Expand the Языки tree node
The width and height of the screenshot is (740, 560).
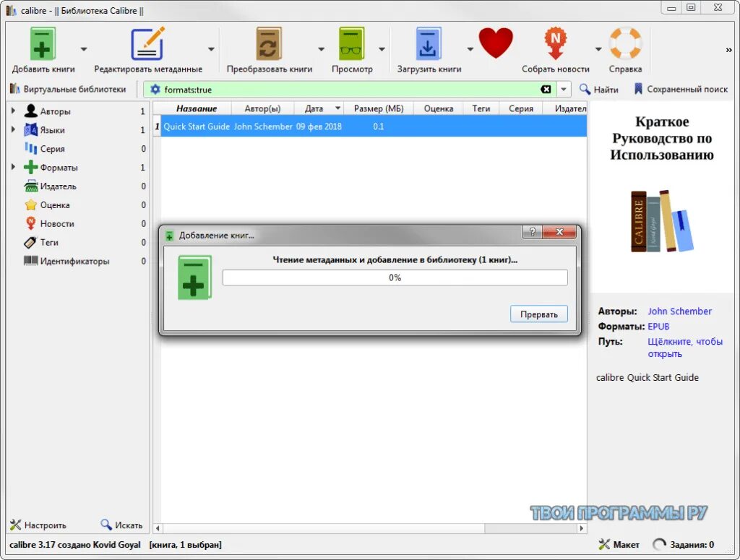pyautogui.click(x=13, y=129)
